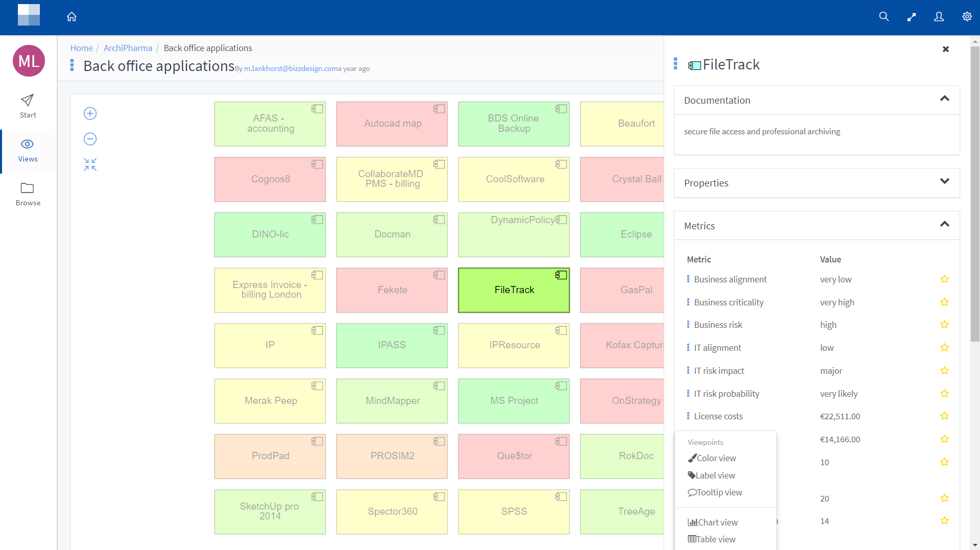Toggle favorite star for Business risk
Viewport: 980px width, 550px height.
944,325
